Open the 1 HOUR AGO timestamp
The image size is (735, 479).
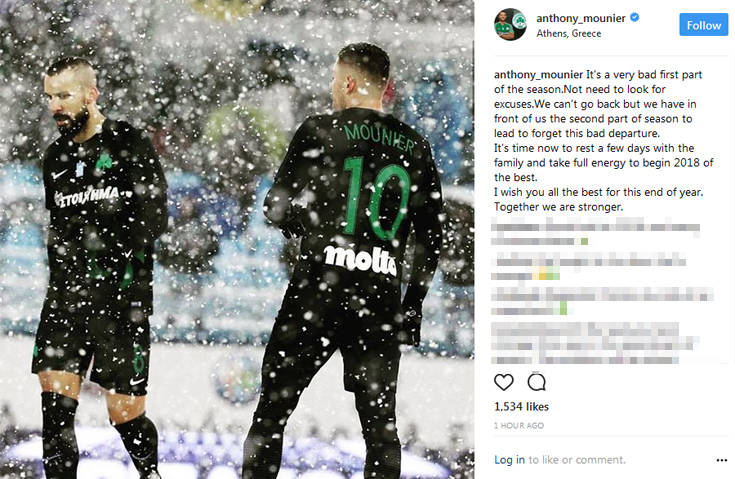tap(519, 426)
